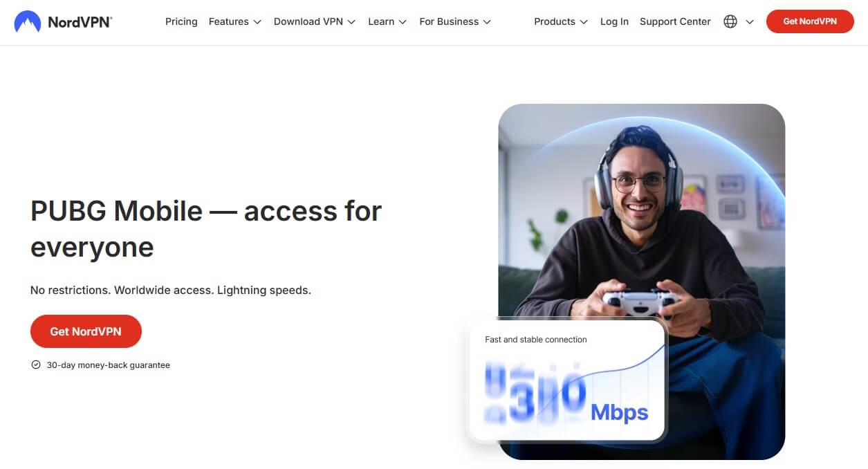Click the header Get NordVPN button
Screen dimensions: 868x469
[x=810, y=21]
